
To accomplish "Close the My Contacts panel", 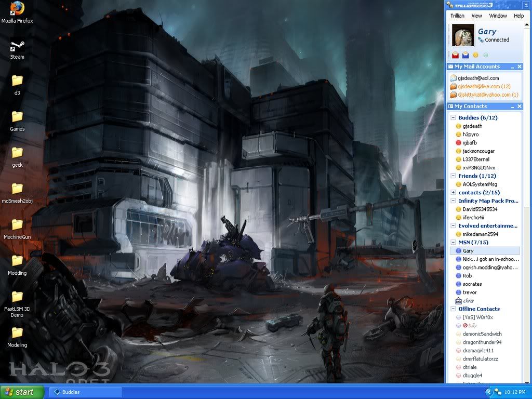I will click(x=520, y=107).
